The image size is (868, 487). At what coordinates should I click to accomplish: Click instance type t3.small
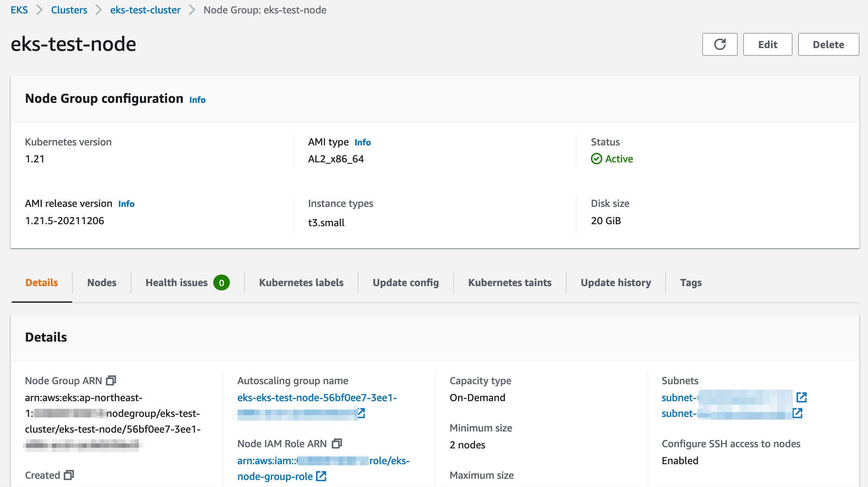click(x=326, y=223)
